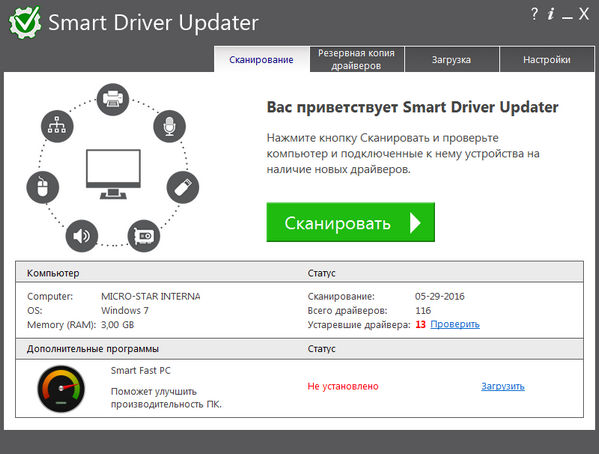This screenshot has height=454, width=599.
Task: Click the microphone device icon
Action: 169,126
